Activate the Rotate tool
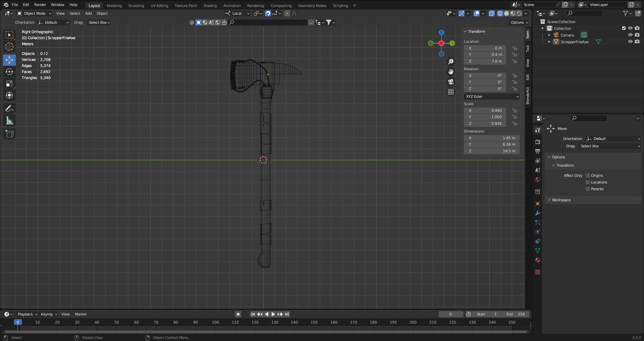 tap(9, 72)
